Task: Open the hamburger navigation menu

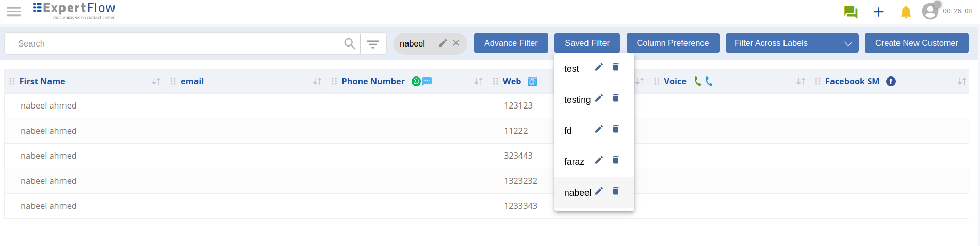Action: tap(14, 11)
